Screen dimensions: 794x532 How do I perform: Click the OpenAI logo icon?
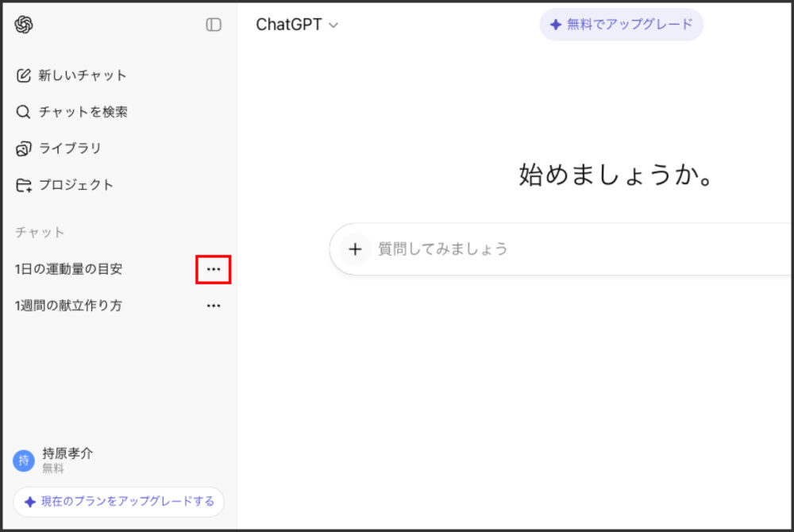click(x=25, y=25)
